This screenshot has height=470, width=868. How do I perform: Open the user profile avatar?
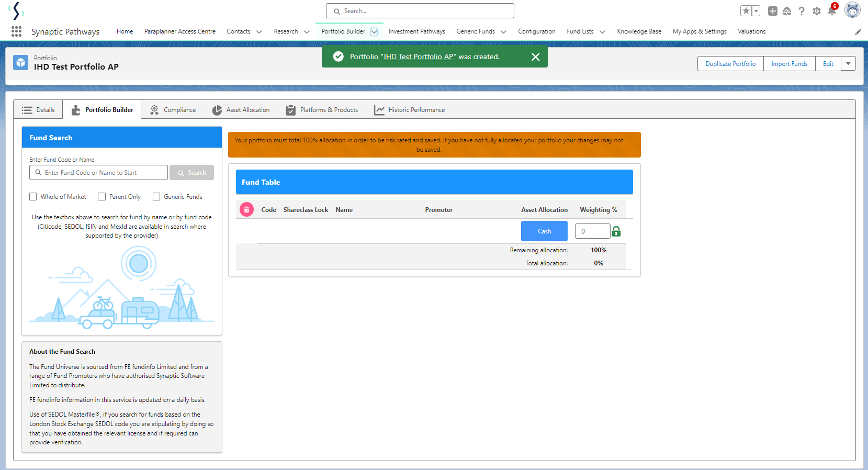click(x=853, y=10)
